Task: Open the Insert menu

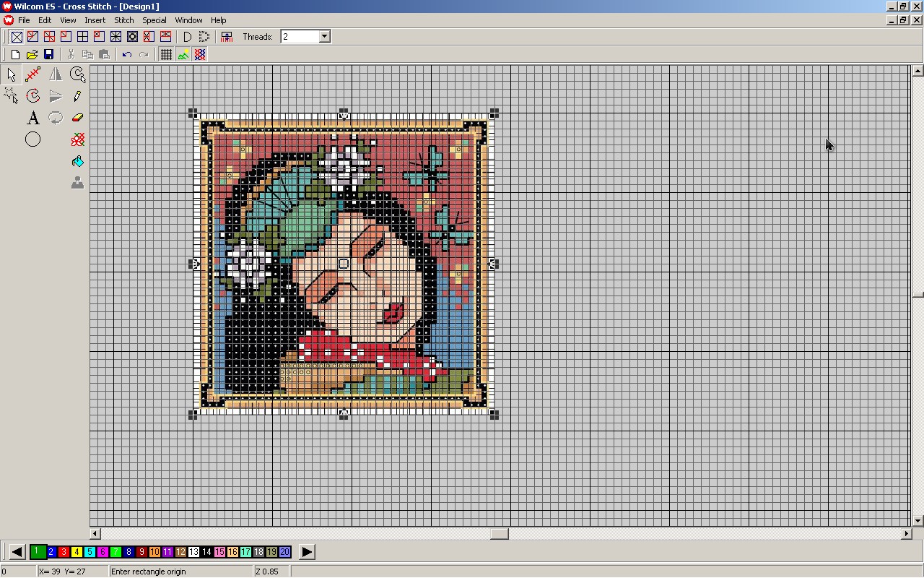Action: click(x=95, y=20)
